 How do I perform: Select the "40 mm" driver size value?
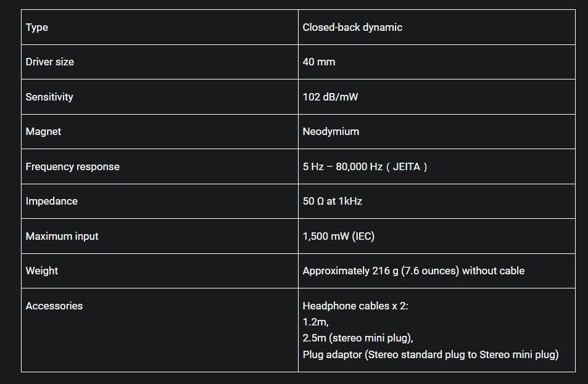point(319,62)
